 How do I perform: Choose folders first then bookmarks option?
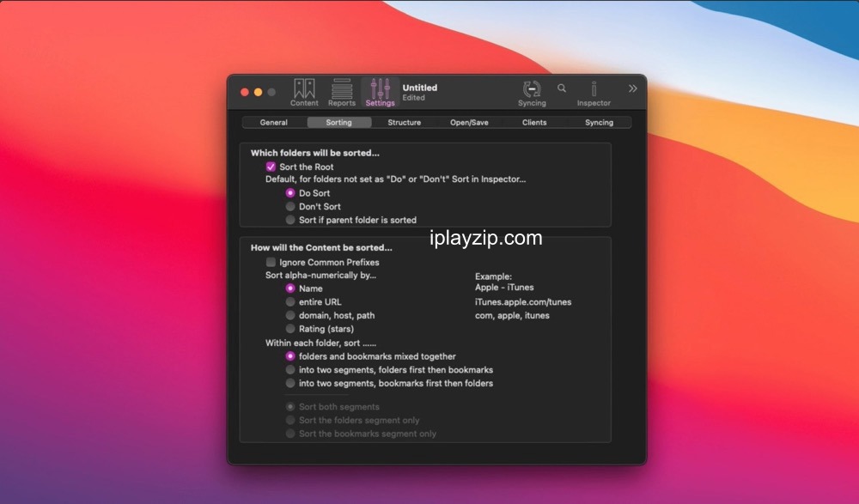[290, 370]
